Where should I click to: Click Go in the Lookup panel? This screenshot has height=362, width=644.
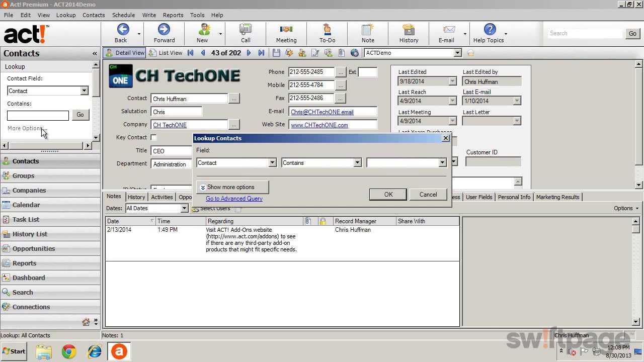pyautogui.click(x=80, y=115)
